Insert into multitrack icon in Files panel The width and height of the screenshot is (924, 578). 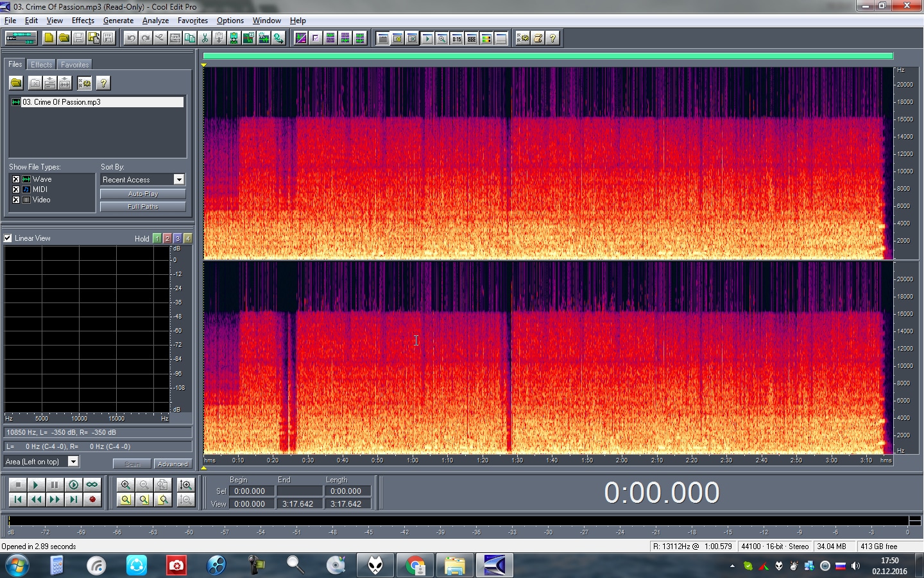point(50,83)
